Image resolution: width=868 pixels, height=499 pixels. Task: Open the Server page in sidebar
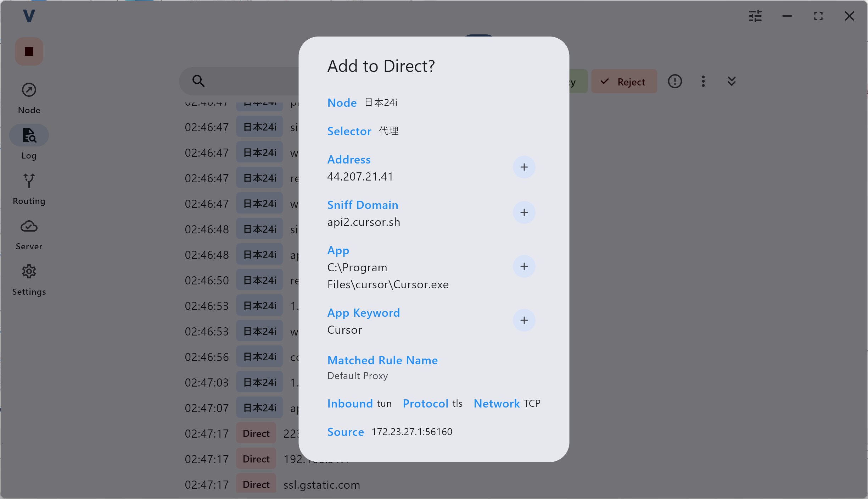click(x=29, y=234)
